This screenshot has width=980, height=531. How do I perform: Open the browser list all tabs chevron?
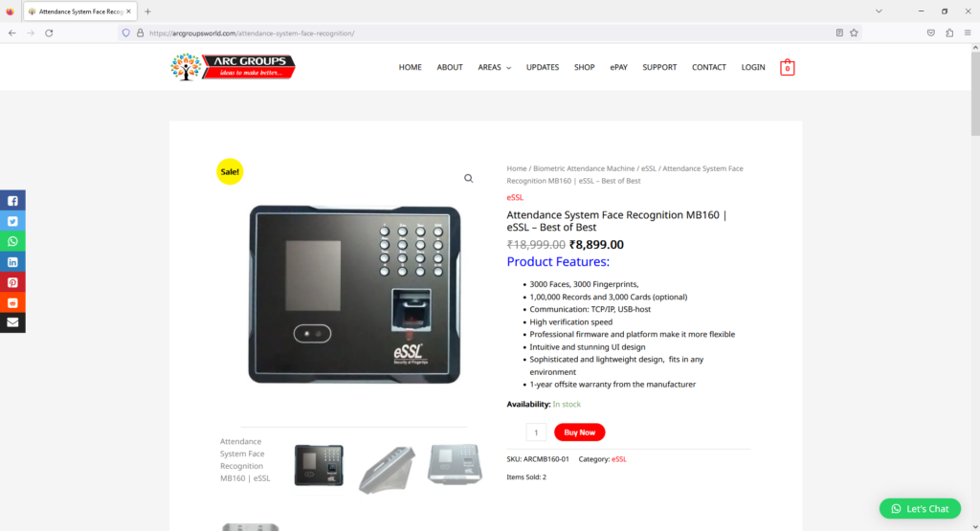pos(879,11)
